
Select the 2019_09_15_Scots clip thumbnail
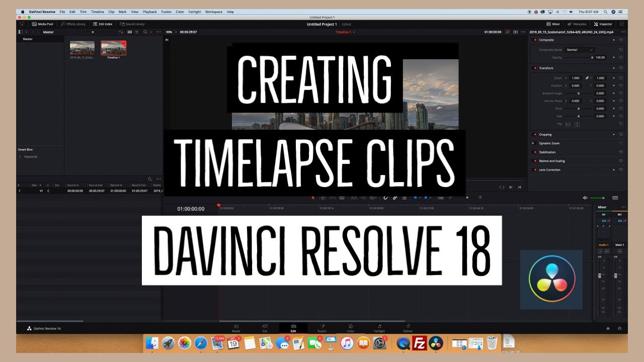click(x=82, y=48)
